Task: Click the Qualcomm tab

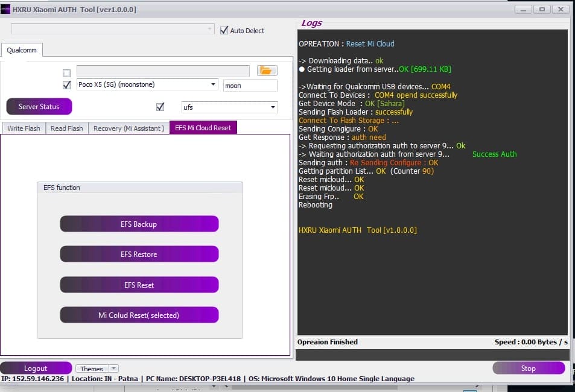Action: pyautogui.click(x=22, y=50)
